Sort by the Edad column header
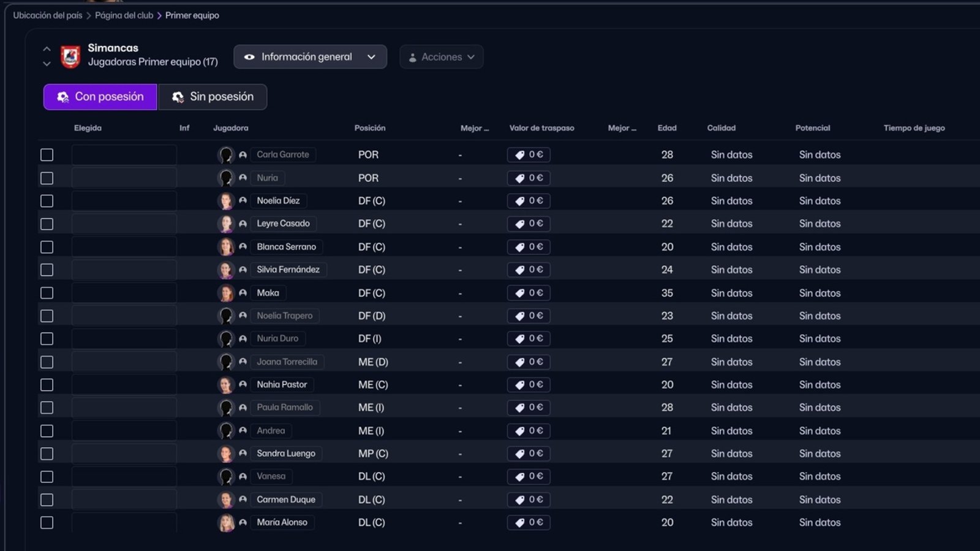The image size is (980, 551). 666,128
